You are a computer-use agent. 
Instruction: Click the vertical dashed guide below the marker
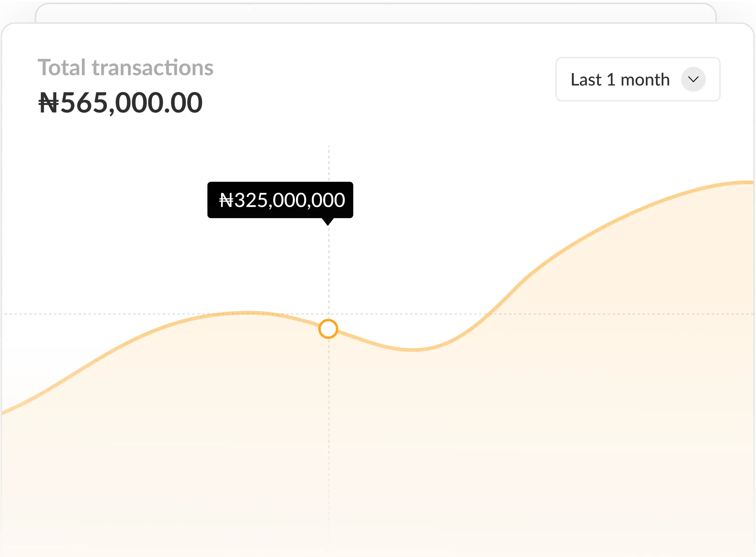point(329,385)
